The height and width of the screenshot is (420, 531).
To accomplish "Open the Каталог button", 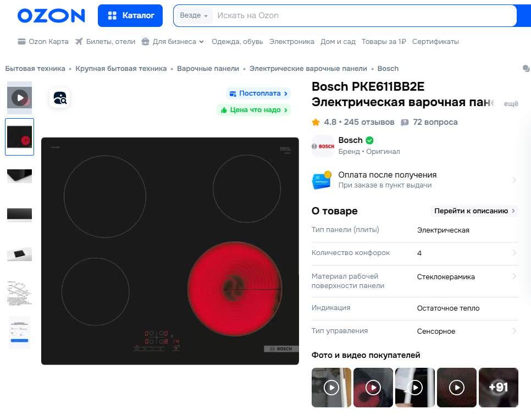I will (x=130, y=15).
